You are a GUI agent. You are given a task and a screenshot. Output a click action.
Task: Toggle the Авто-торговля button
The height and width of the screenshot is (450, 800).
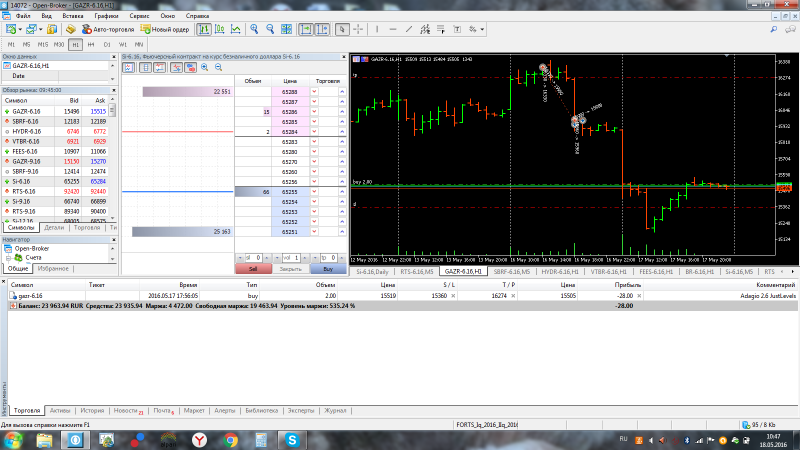[108, 30]
